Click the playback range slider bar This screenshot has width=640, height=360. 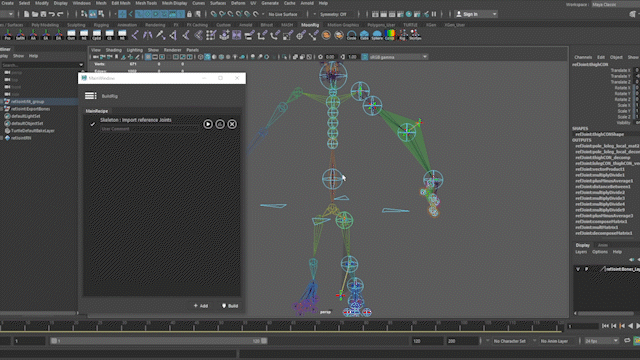point(159,341)
